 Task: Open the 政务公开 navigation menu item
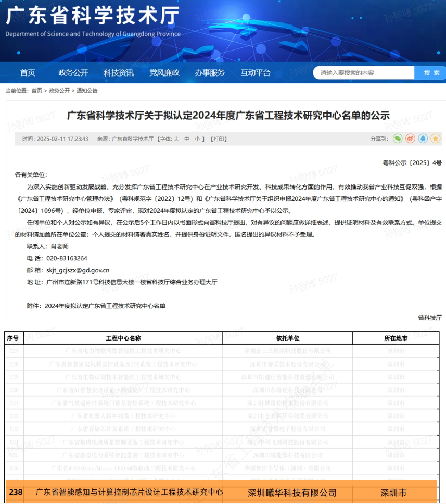[73, 73]
